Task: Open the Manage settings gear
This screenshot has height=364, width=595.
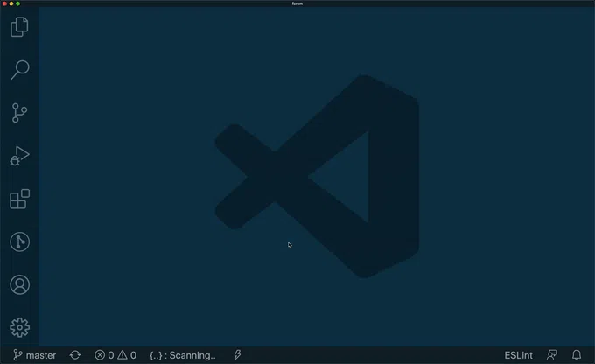Action: click(x=20, y=327)
